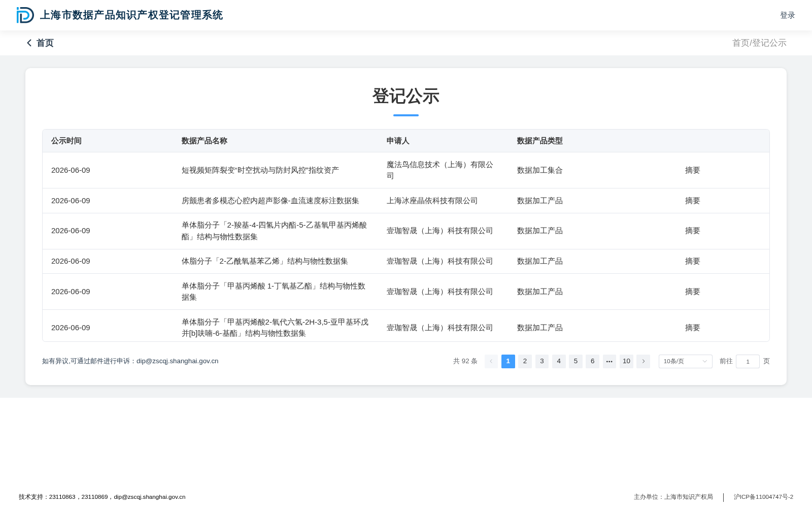Select page 4 in pagination
The height and width of the screenshot is (508, 812).
559,361
